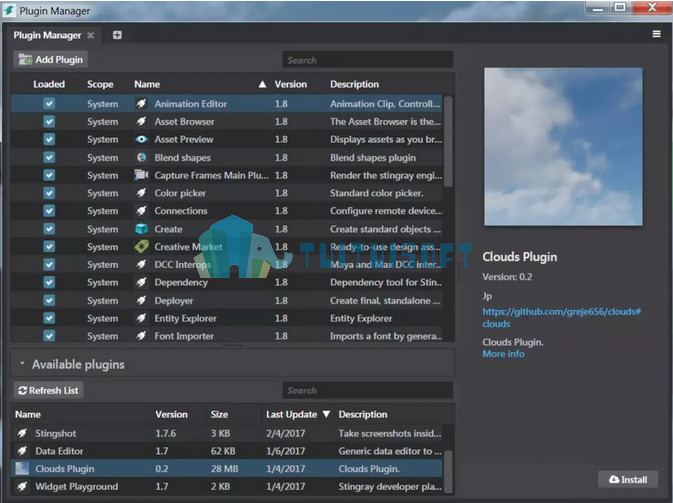Click Add Plugin button
Screen dimensions: 673x503
click(51, 60)
